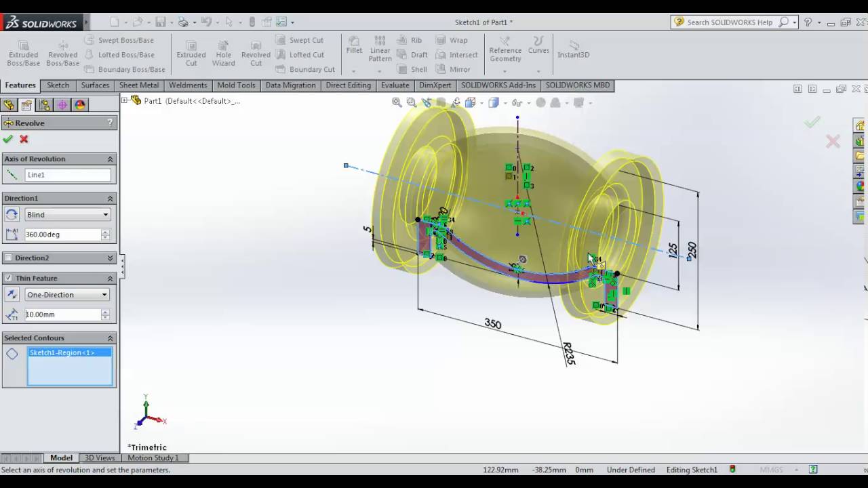This screenshot has height=488, width=868.
Task: Expand the Part1 flyout tree node
Action: 125,101
